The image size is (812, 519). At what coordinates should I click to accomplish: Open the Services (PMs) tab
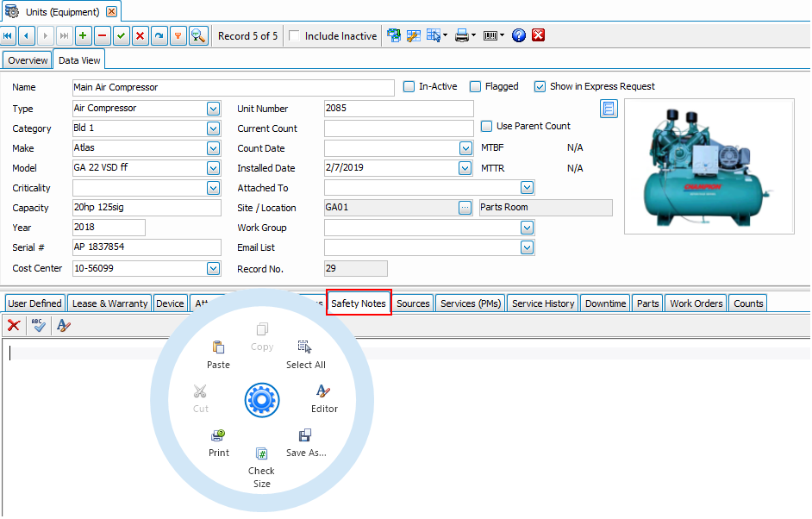point(471,303)
